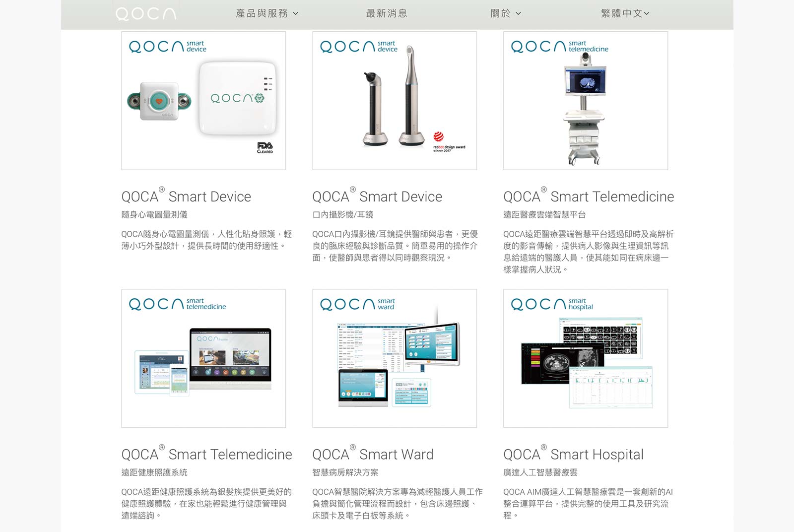Click the QOCA logo in the header
The image size is (794, 532).
146,14
